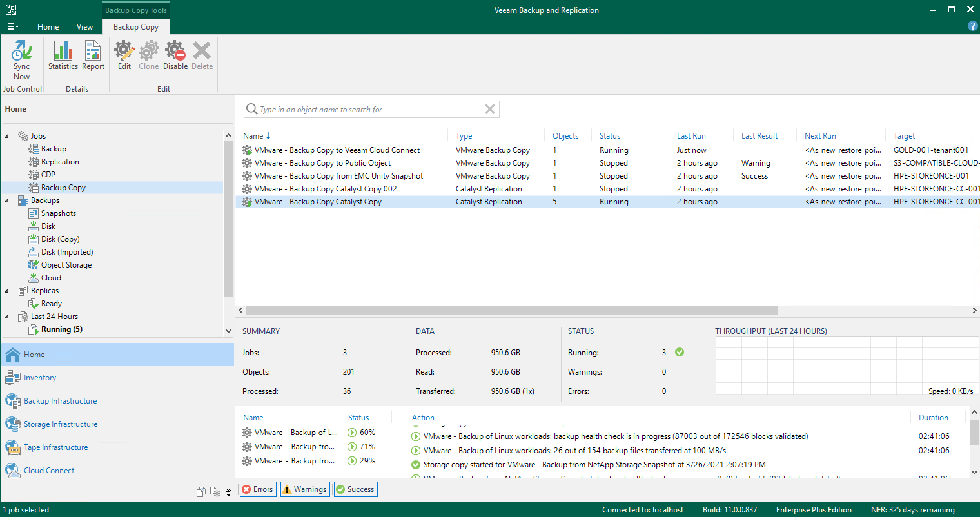
Task: Click the tree pane scroll-up arrow
Action: coord(228,135)
